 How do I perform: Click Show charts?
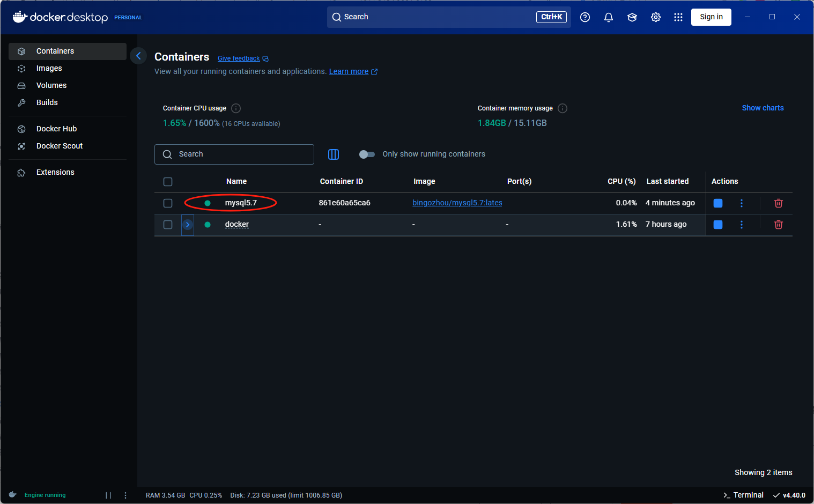click(x=763, y=108)
